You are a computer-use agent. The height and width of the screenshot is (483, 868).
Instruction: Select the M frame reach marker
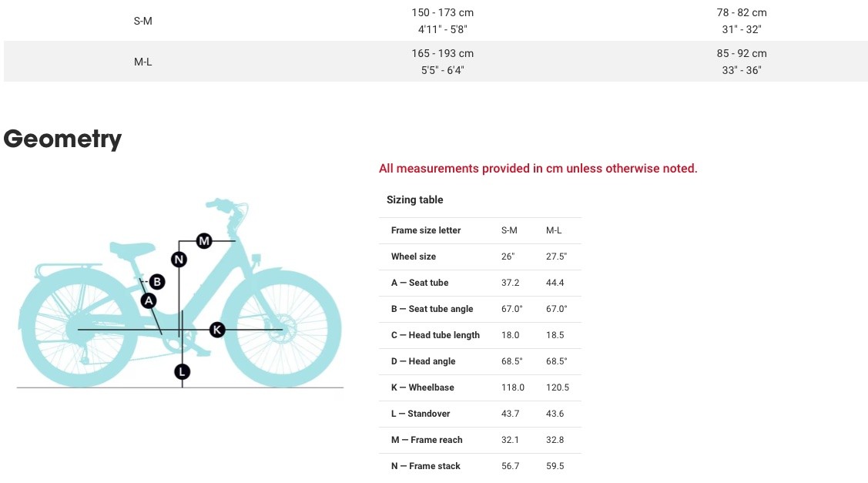pos(204,240)
